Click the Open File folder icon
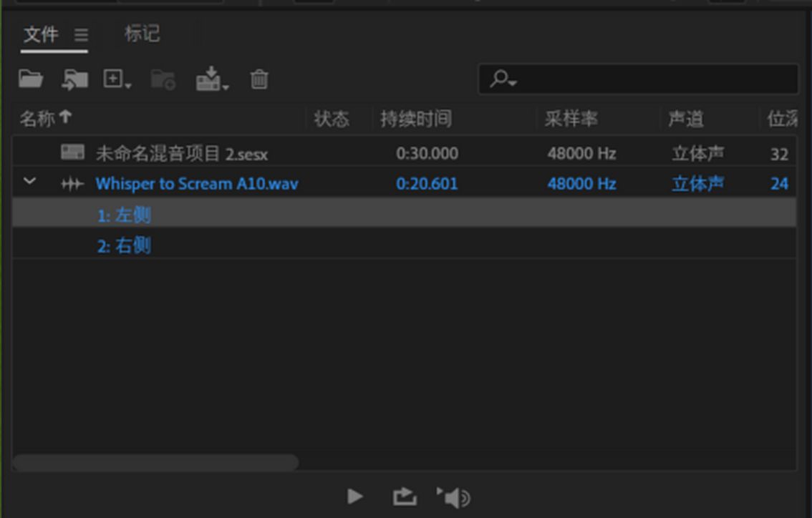The width and height of the screenshot is (812, 518). pyautogui.click(x=31, y=79)
